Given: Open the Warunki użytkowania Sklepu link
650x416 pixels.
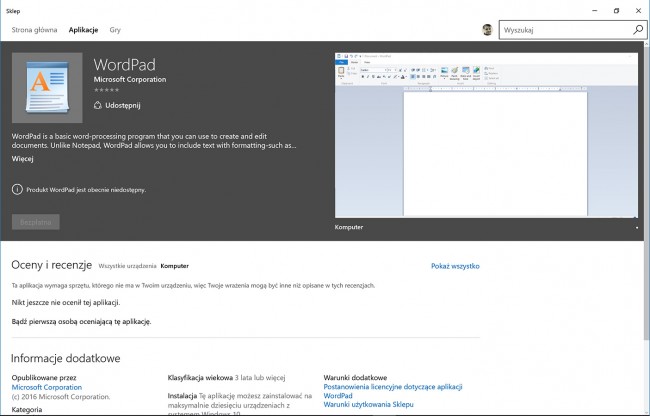Looking at the screenshot, I should tap(369, 404).
